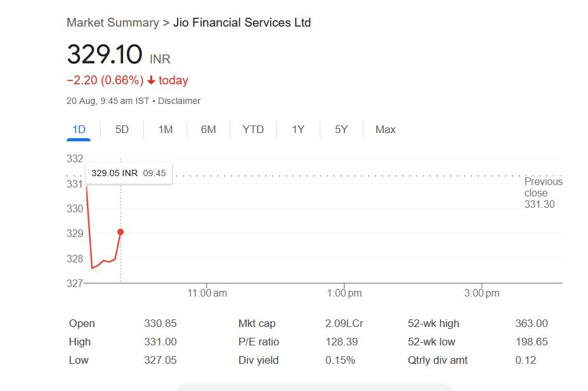Select the 1D time range tab
This screenshot has width=588, height=391.
click(x=79, y=129)
